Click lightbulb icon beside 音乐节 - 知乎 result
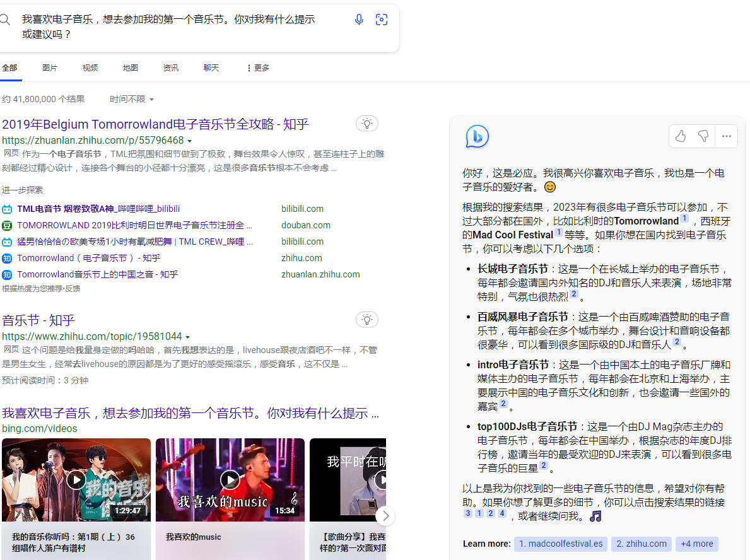750x560 pixels. tap(367, 320)
